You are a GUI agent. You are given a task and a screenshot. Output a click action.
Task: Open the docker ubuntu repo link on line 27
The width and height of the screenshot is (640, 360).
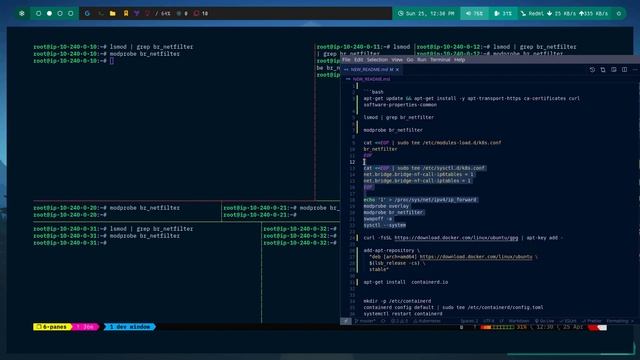pos(476,257)
